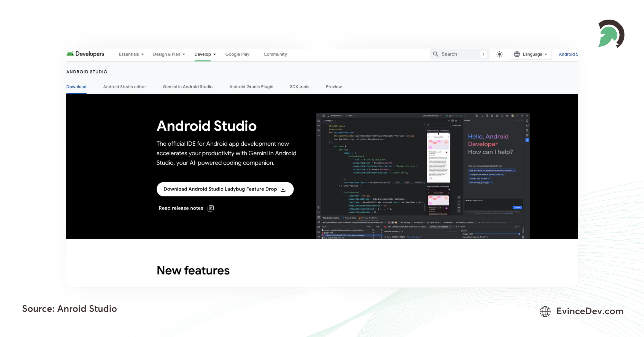The image size is (644, 337).
Task: Click the download icon on the Ladybug button
Action: [283, 189]
